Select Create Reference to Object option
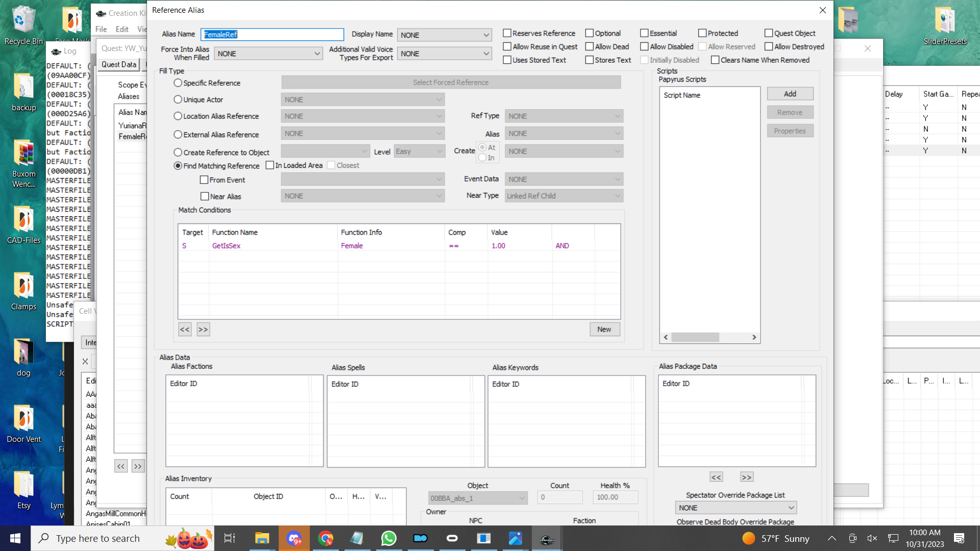This screenshot has width=980, height=551. tap(178, 152)
